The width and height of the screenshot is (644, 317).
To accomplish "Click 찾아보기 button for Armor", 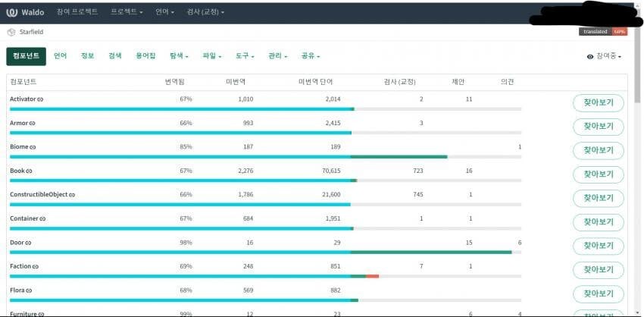I will (599, 127).
